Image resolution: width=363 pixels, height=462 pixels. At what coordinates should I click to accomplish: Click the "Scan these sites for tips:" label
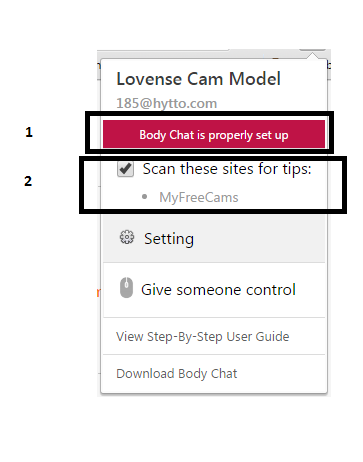click(x=227, y=169)
